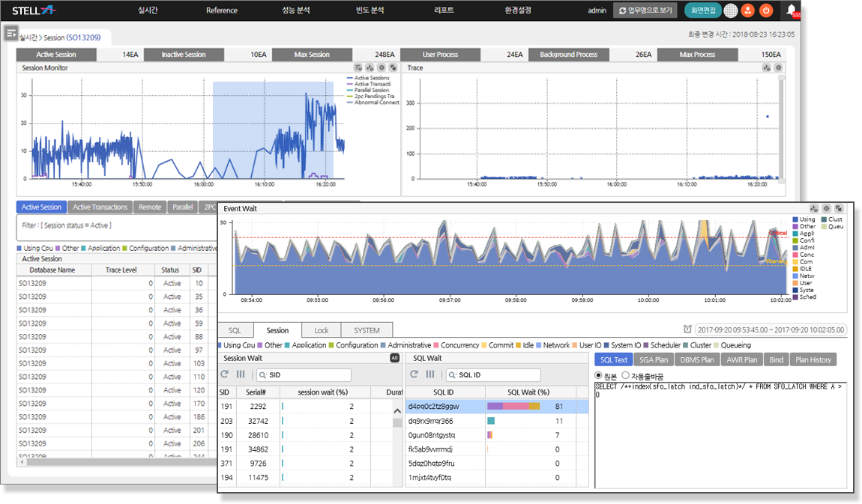Select SQL row d4pq0c2tz8ggw
The image size is (862, 504).
[497, 407]
